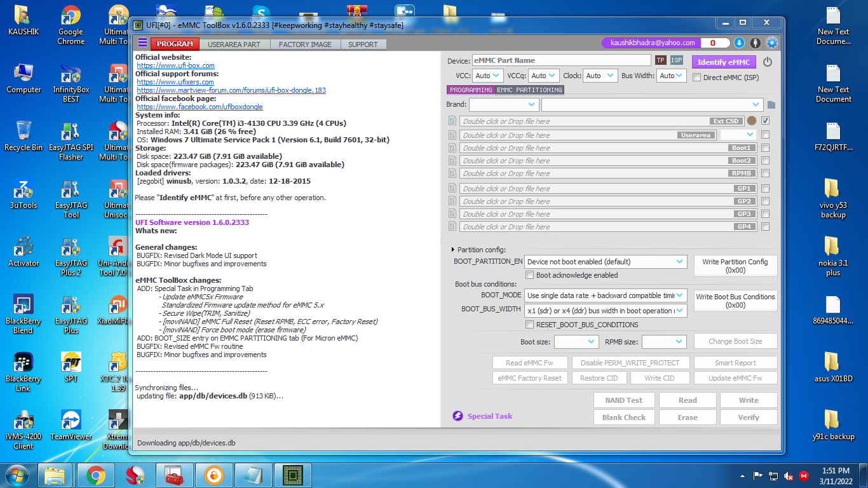Collapse the Partition config section
This screenshot has width=868, height=488.
pos(453,250)
